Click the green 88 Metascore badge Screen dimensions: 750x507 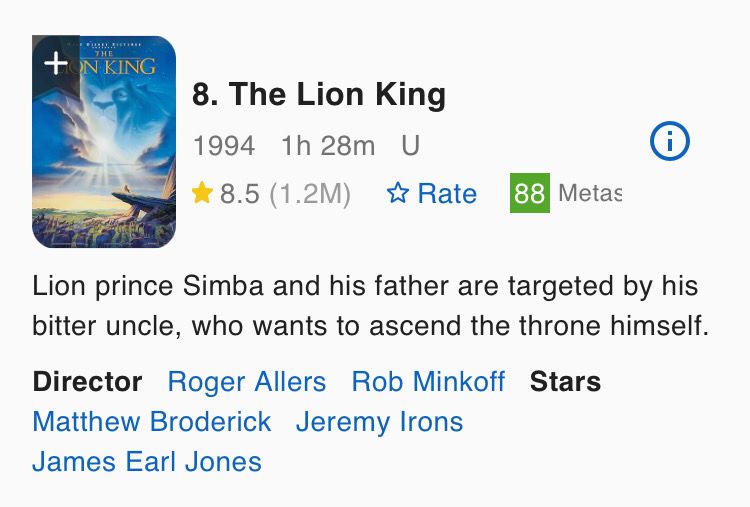(529, 193)
